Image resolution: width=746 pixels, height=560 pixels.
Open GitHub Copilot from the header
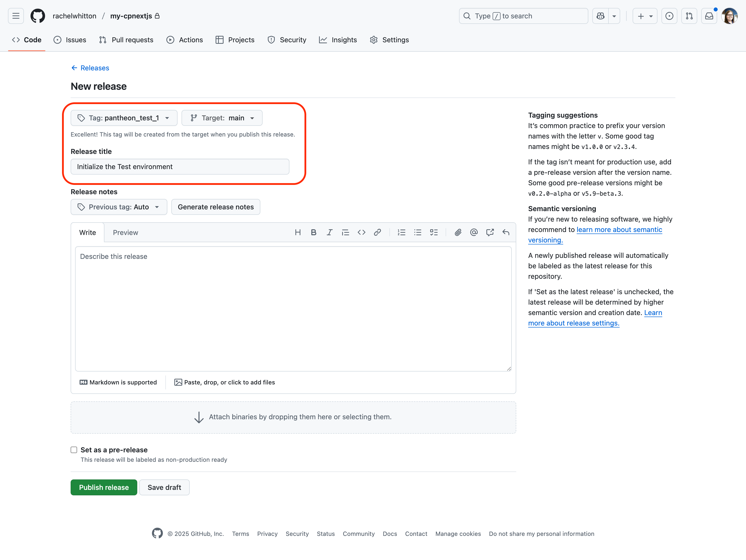coord(600,16)
